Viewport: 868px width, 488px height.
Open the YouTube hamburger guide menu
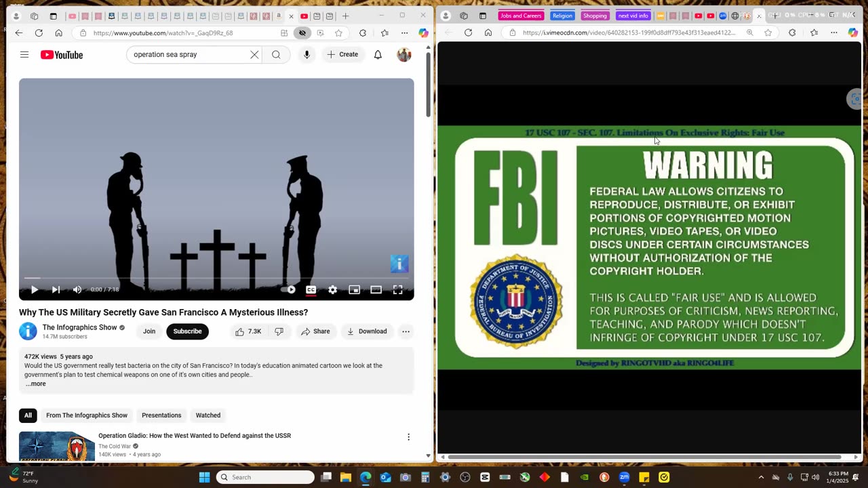(x=24, y=55)
